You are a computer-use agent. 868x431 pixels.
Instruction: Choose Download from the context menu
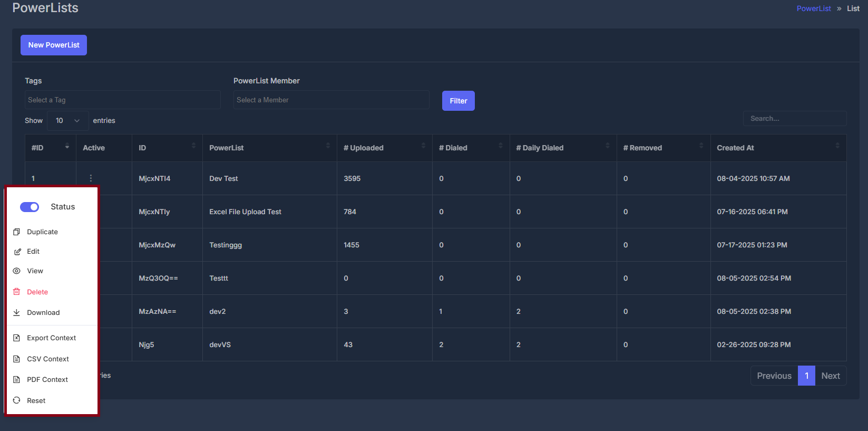click(x=43, y=312)
